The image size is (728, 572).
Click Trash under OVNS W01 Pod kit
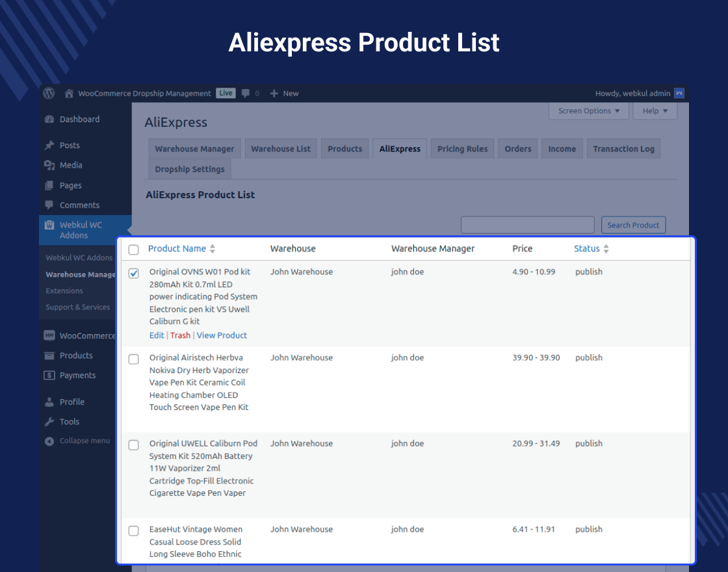click(x=180, y=335)
